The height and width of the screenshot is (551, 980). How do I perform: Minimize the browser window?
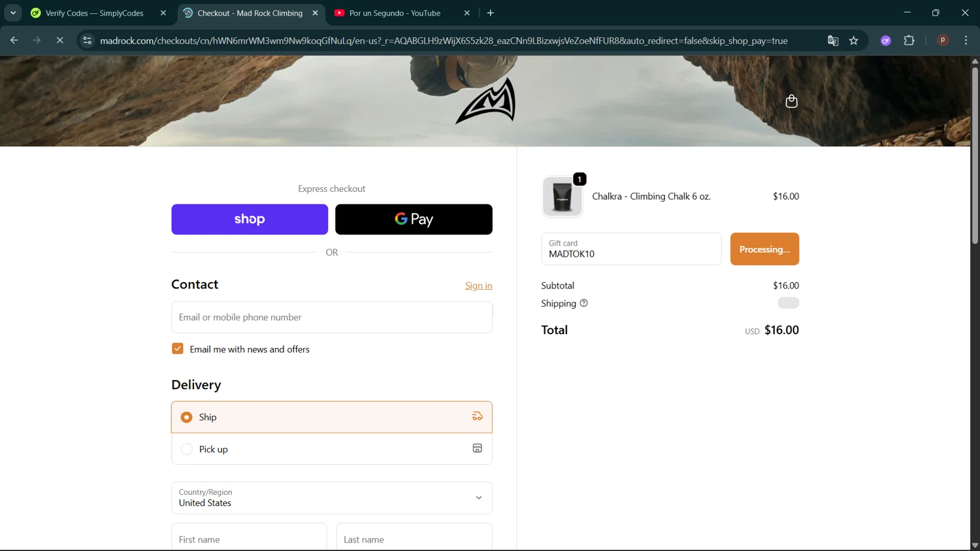[907, 13]
